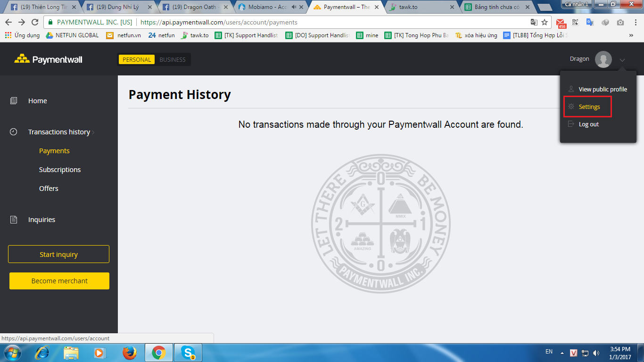Open the Chrome three-dot menu

[636, 22]
